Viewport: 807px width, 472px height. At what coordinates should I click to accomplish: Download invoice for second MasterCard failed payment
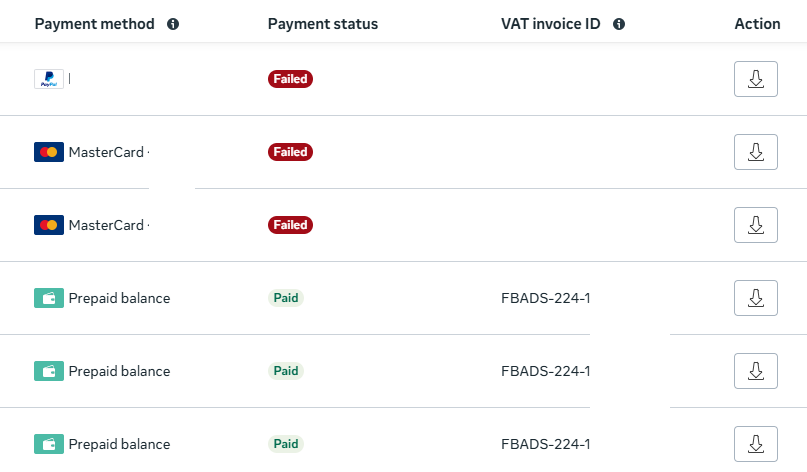pos(755,225)
